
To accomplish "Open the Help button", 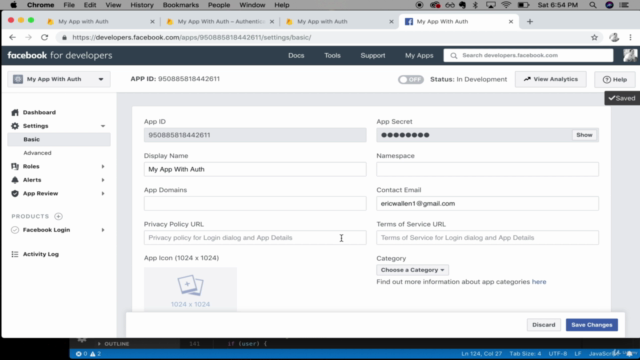I will tap(615, 79).
